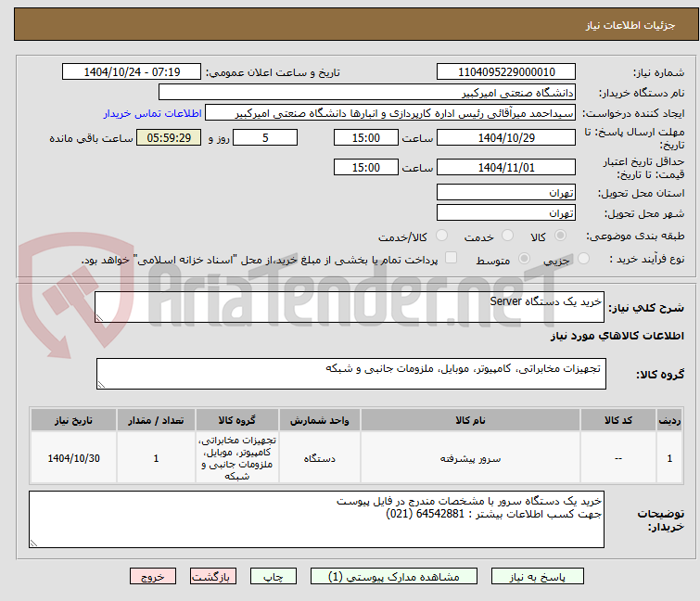Click the دستگاه unit cell

[319, 458]
